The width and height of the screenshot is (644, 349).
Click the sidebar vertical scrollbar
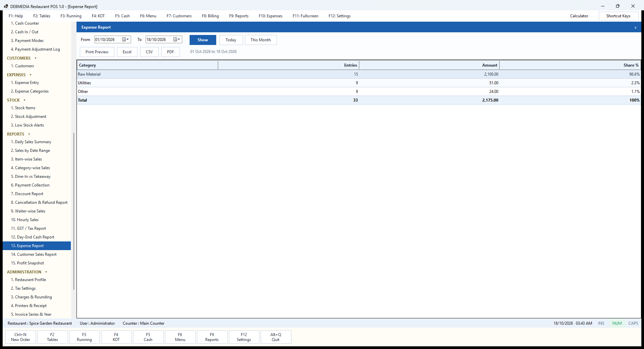[x=74, y=211]
